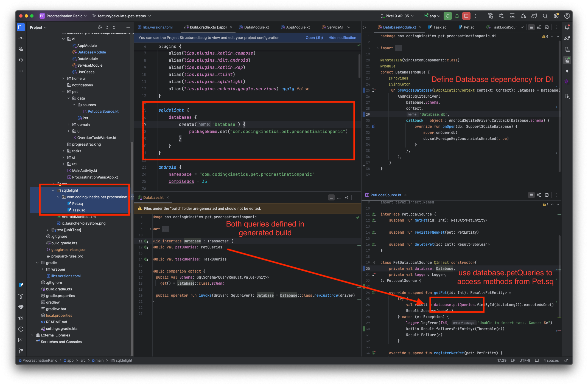
Task: Collapse the sqldelight folder in tree
Action: (53, 190)
